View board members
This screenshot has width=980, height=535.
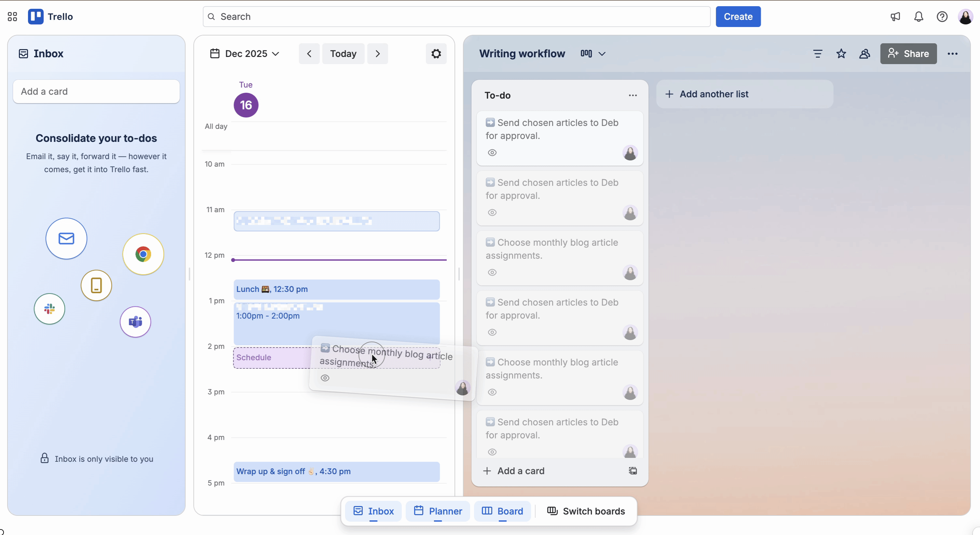(865, 54)
